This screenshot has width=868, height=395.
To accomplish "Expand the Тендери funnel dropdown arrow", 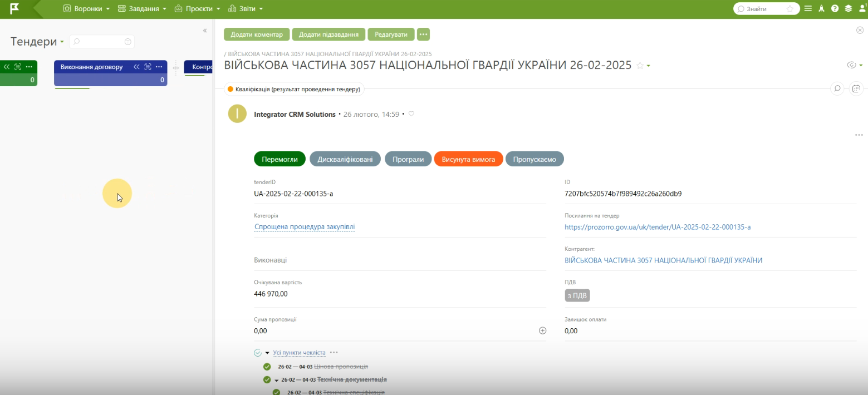I will (x=62, y=42).
